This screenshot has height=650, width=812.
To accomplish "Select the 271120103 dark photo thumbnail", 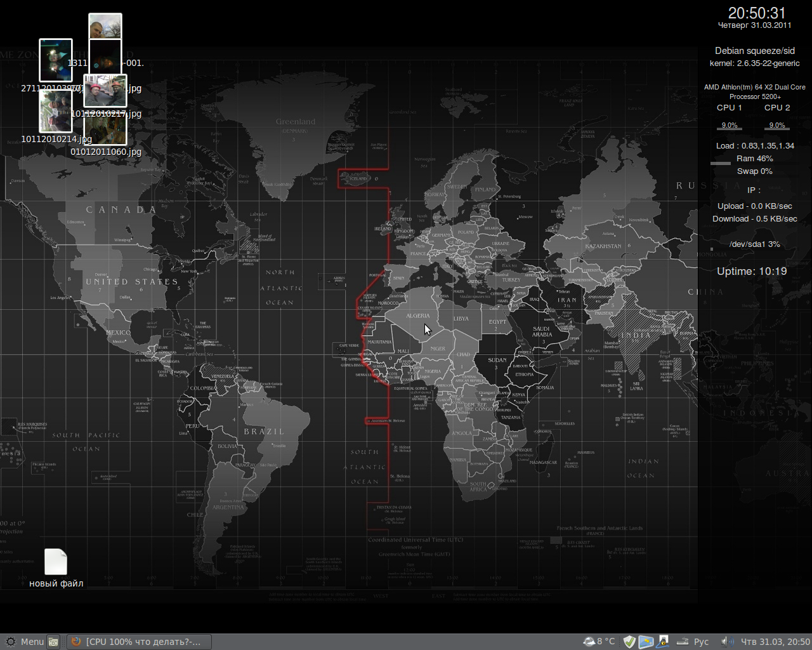I will pyautogui.click(x=56, y=60).
